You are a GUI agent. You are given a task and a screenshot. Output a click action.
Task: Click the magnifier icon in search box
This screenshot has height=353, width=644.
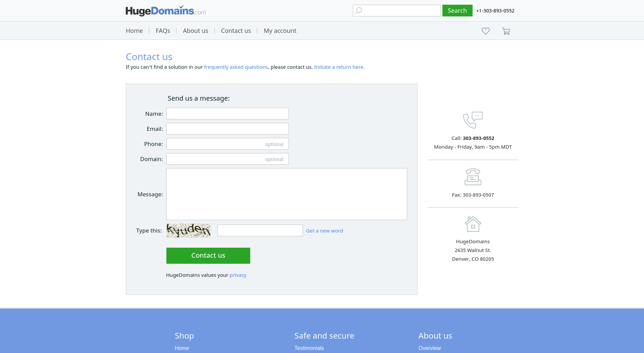359,11
